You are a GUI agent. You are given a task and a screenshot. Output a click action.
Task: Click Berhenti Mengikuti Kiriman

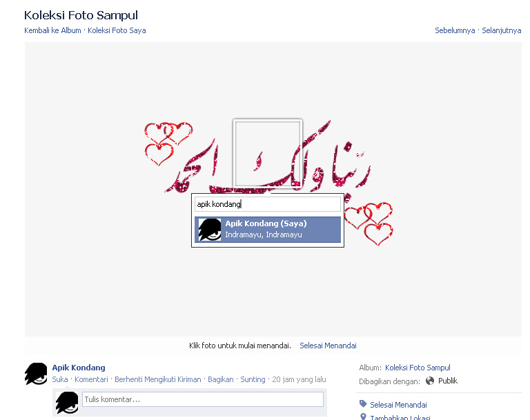[x=158, y=379]
